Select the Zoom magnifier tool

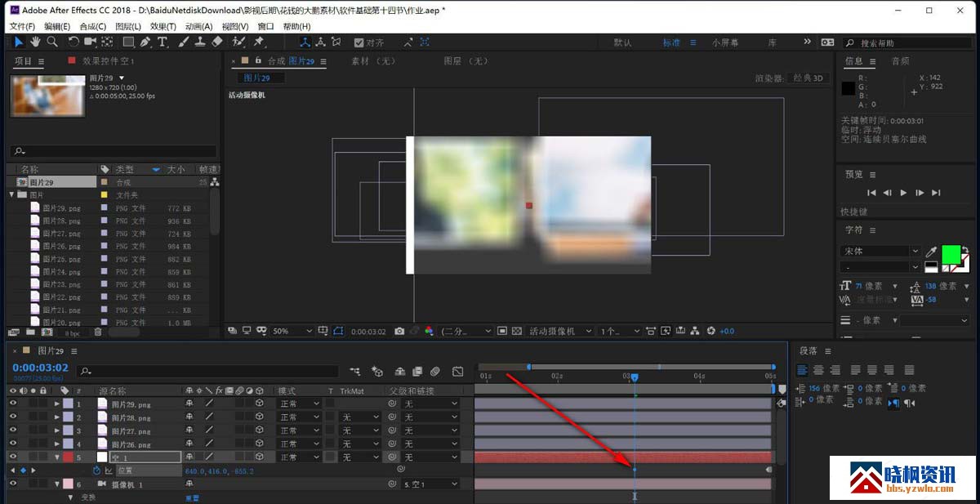[52, 42]
